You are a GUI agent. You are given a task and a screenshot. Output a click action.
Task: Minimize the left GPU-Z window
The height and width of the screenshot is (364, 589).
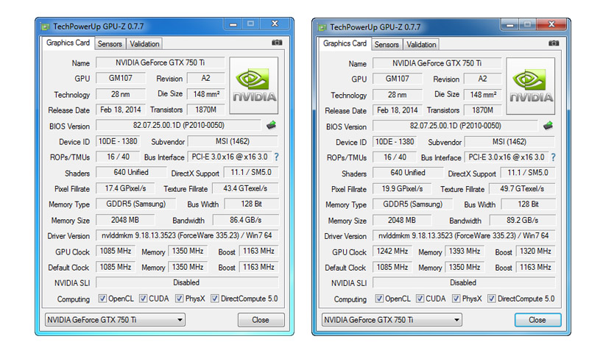pyautogui.click(x=233, y=24)
